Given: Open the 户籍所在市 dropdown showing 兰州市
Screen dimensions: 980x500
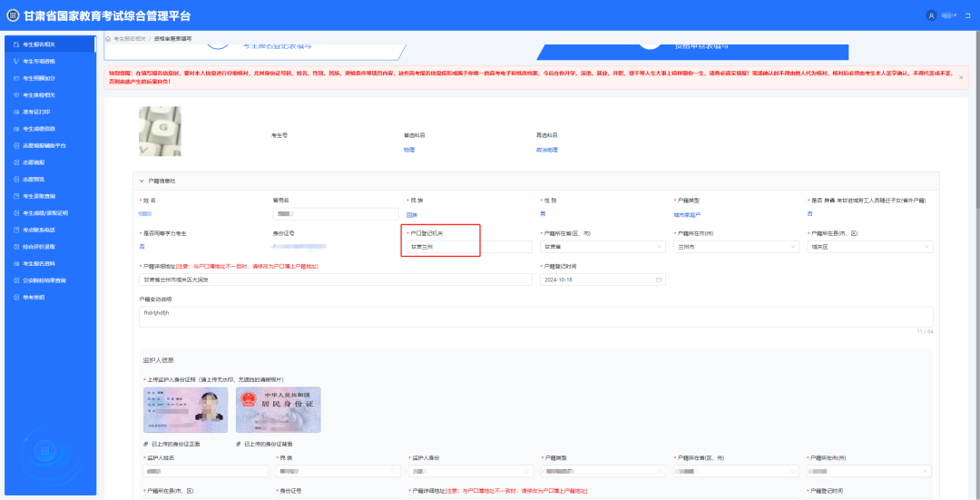Looking at the screenshot, I should [733, 247].
